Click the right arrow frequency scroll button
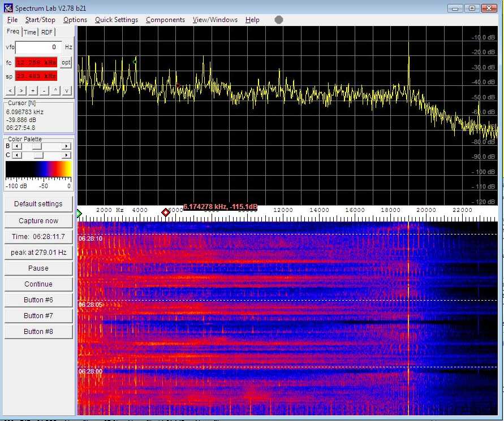504x421 pixels. [21, 90]
